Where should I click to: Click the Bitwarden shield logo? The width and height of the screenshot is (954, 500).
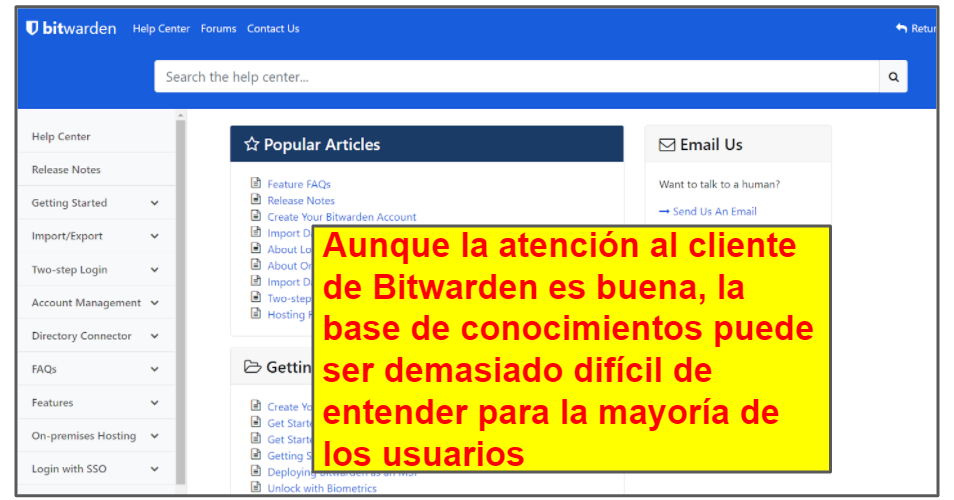click(x=32, y=28)
